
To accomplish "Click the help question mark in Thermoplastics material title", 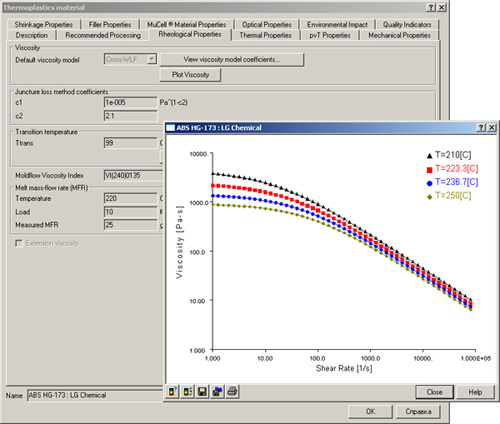I will point(431,7).
